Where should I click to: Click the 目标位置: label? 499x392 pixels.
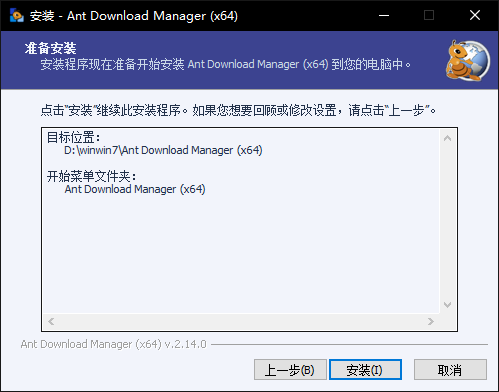click(73, 137)
